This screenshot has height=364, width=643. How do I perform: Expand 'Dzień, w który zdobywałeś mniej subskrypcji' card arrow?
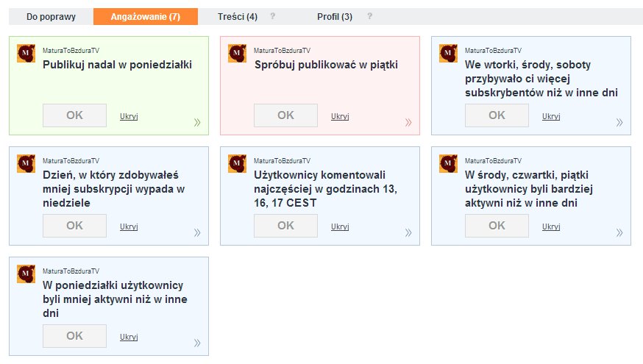[x=197, y=233]
